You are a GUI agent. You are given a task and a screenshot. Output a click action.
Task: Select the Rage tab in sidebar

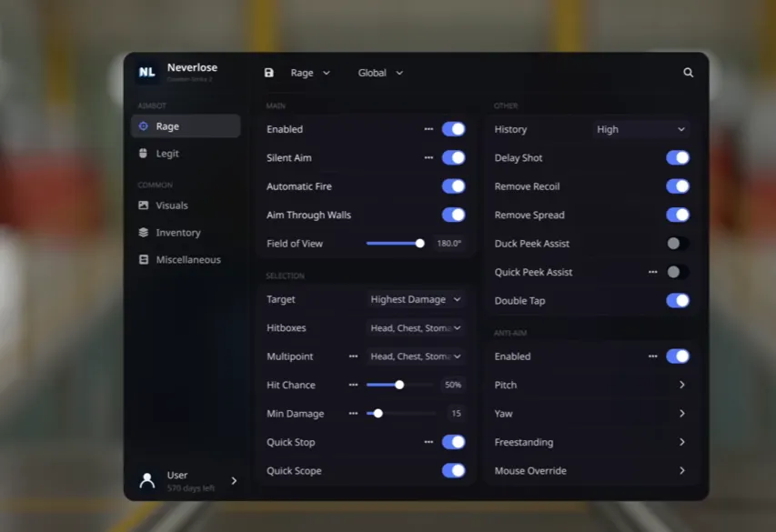[x=186, y=126]
